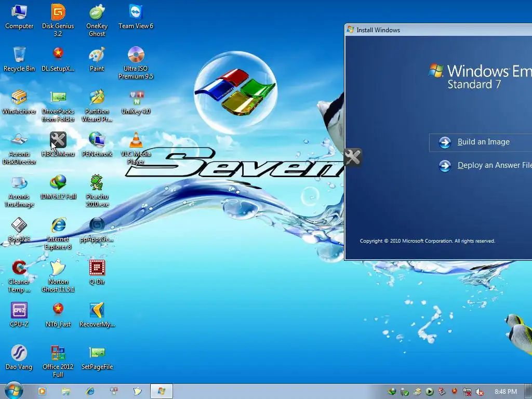Image resolution: width=532 pixels, height=399 pixels.
Task: Click the muted volume tray icon
Action: tap(480, 392)
